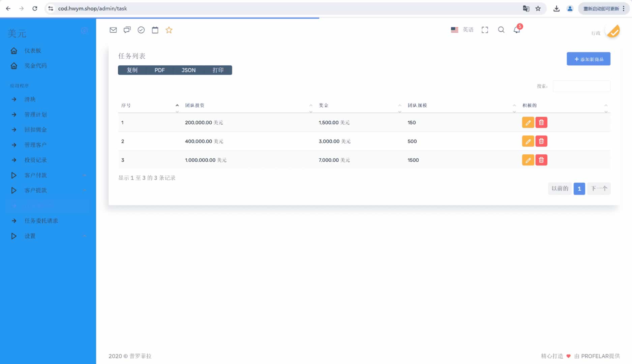Screen dimensions: 632x364
Task: Edit the row with 200,000.00 team investment
Action: pyautogui.click(x=528, y=123)
